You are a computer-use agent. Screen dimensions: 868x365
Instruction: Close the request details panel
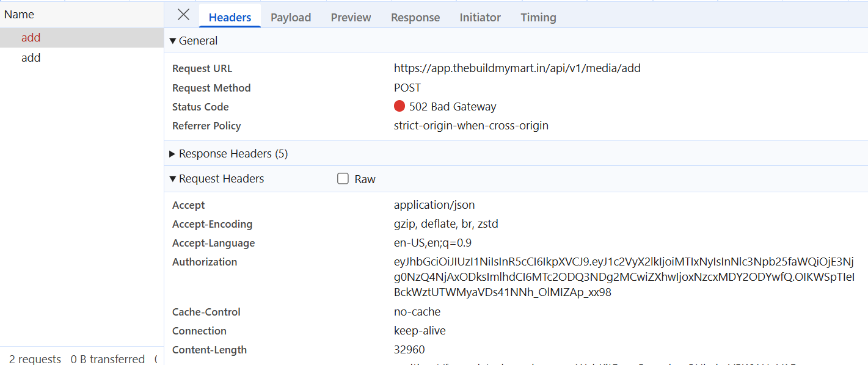[183, 15]
